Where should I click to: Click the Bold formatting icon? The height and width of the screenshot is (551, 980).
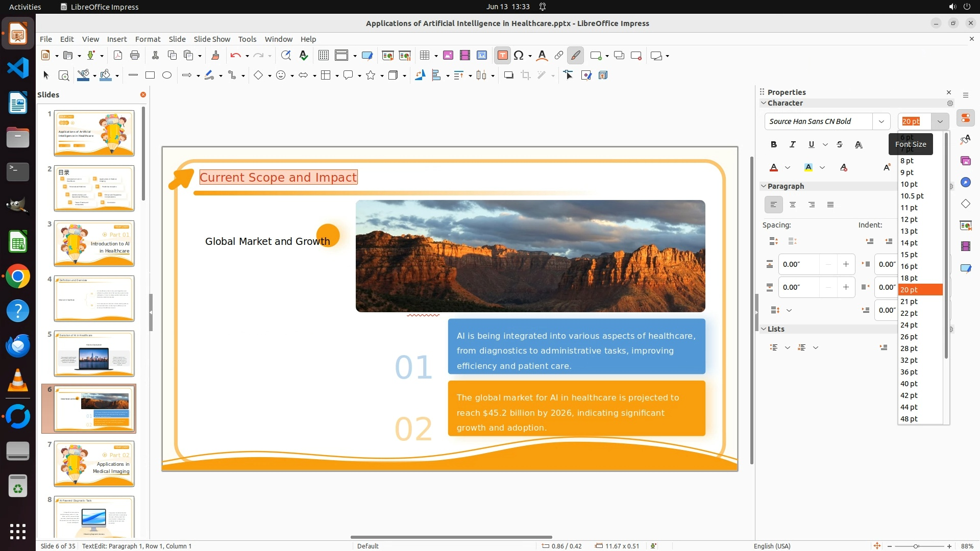774,145
